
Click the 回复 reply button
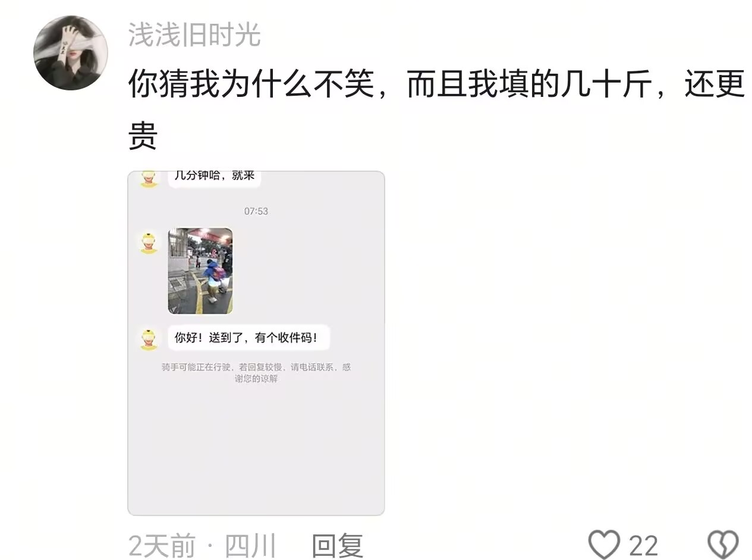pos(337,546)
